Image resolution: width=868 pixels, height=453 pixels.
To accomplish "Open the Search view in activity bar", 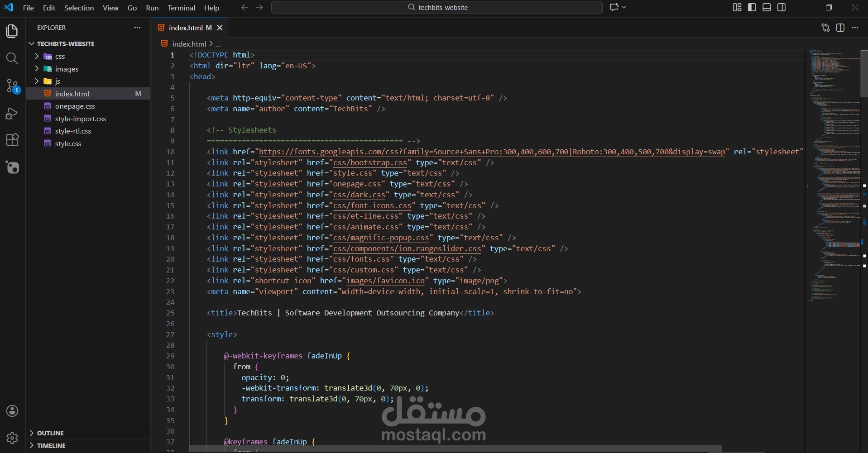I will click(x=12, y=58).
